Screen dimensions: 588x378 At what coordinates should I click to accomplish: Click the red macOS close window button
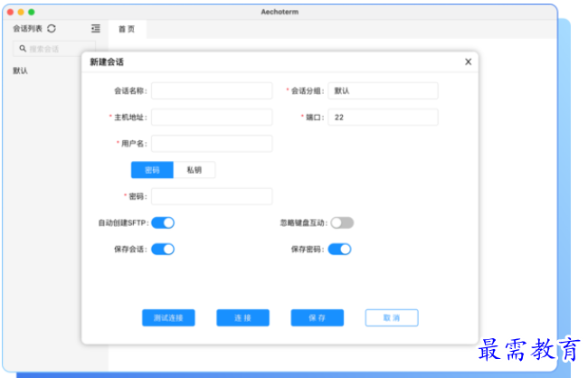tap(11, 12)
